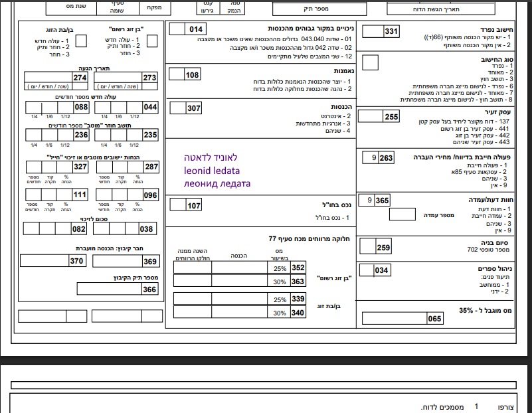Select the empty code box under 'סוג החישוב'
Screen dimensions: 532x413
tap(370, 62)
